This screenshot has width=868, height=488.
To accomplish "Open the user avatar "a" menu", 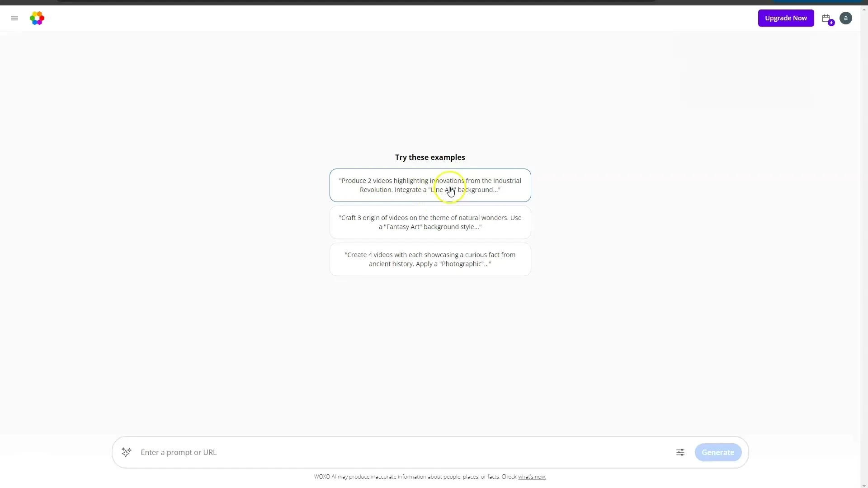I will 845,18.
